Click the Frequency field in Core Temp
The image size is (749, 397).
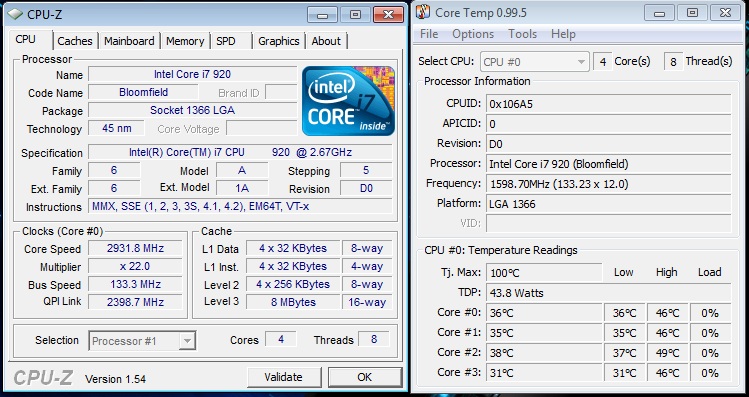pos(609,184)
